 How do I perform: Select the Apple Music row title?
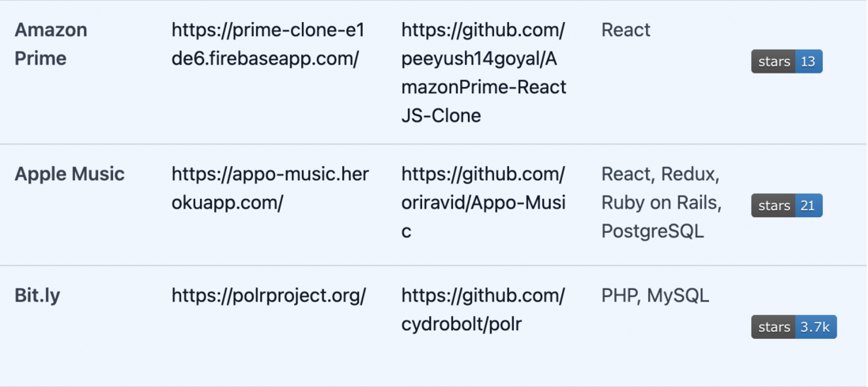pyautogui.click(x=70, y=174)
